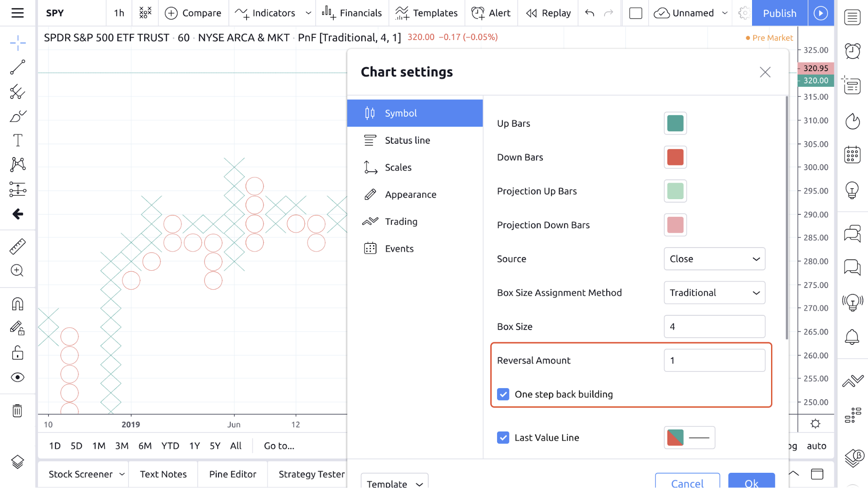
Task: Activate the ruler measure tool
Action: [18, 246]
